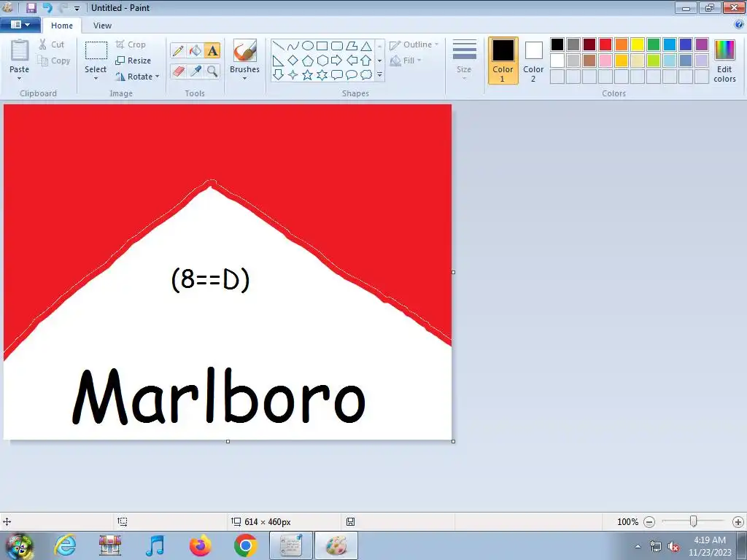Choose the Curve shape
Screen dimensions: 747x560
coord(293,46)
